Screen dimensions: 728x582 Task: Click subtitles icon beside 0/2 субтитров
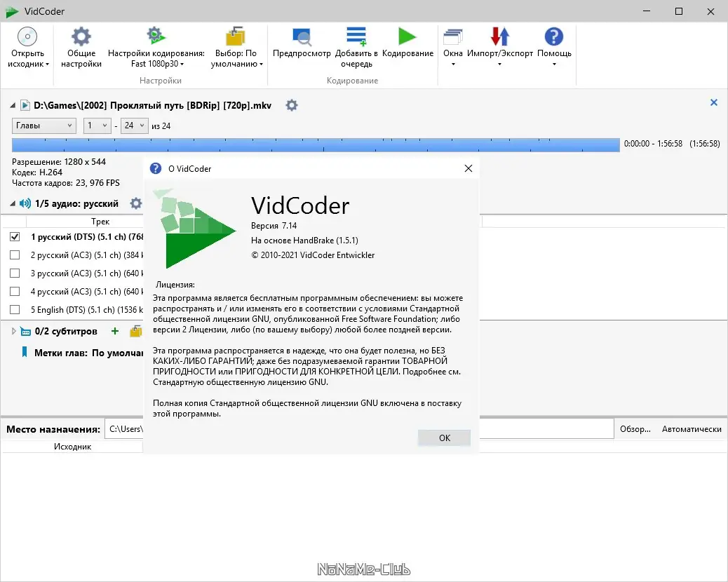(25, 332)
